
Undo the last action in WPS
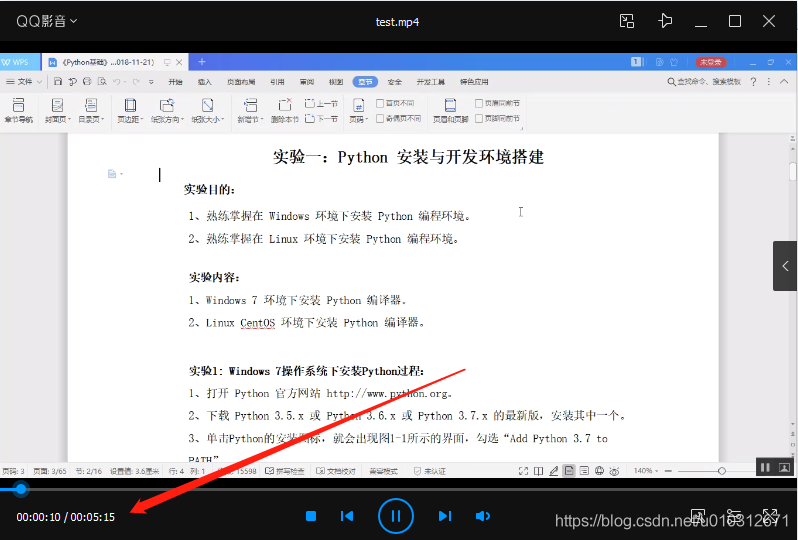point(117,81)
